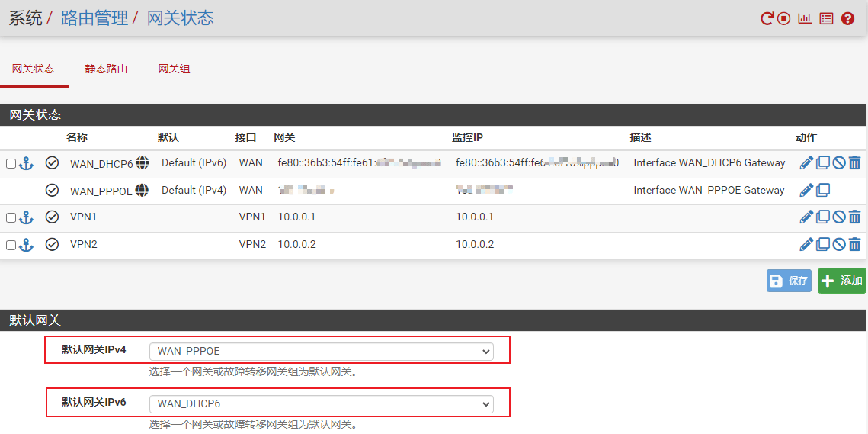Open the 默认网关IPv4 dropdown

tap(322, 351)
